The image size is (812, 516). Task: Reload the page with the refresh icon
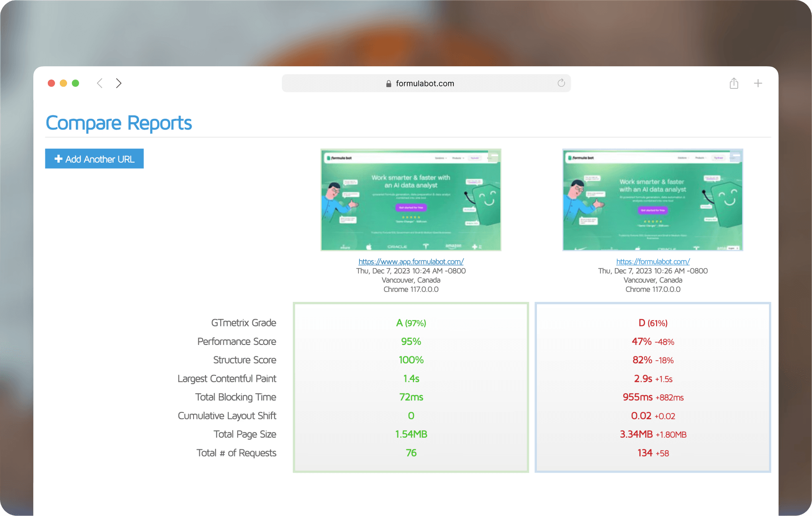[x=561, y=83]
